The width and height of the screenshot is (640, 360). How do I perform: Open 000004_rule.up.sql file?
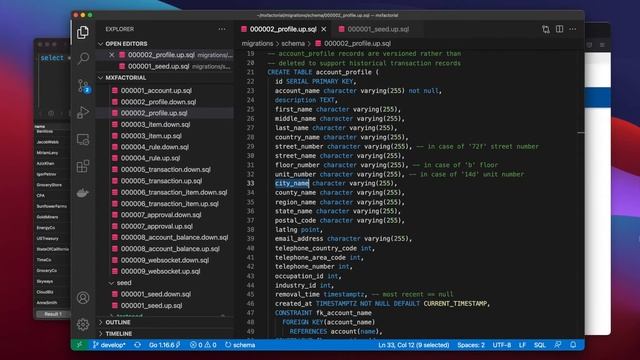point(164,158)
